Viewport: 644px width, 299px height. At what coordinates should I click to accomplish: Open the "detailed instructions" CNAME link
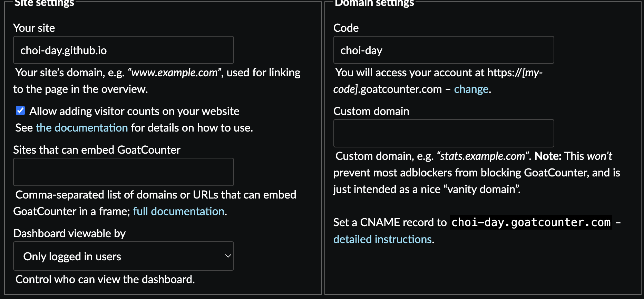click(382, 239)
